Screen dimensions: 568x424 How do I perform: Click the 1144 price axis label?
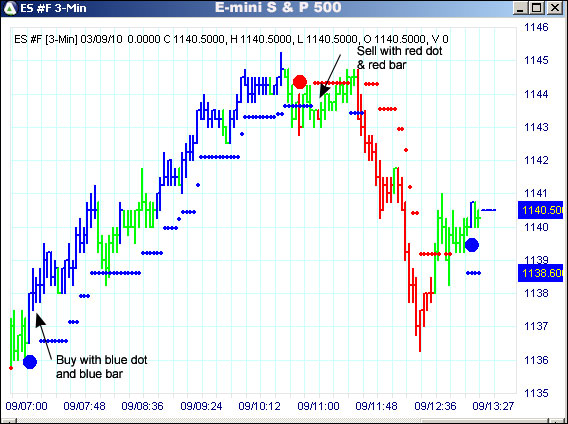tap(536, 94)
